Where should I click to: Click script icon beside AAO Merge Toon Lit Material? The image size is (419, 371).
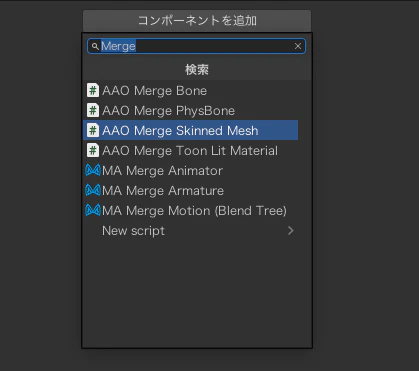93,150
